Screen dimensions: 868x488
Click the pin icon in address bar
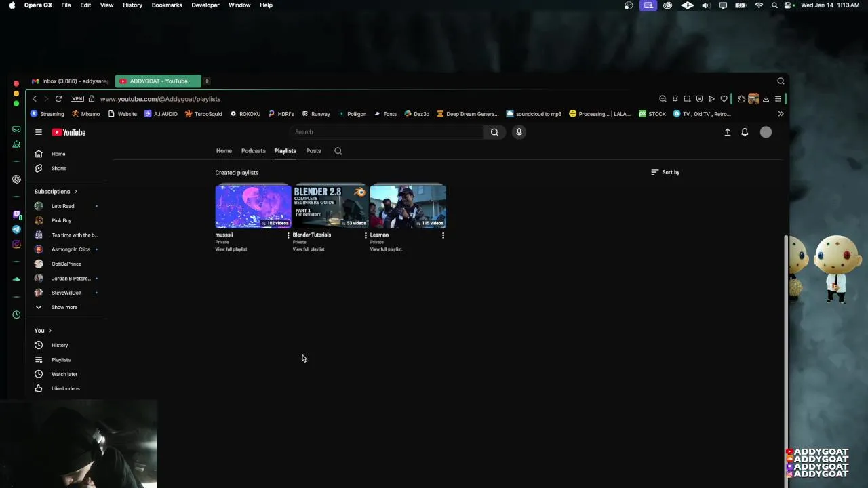675,99
